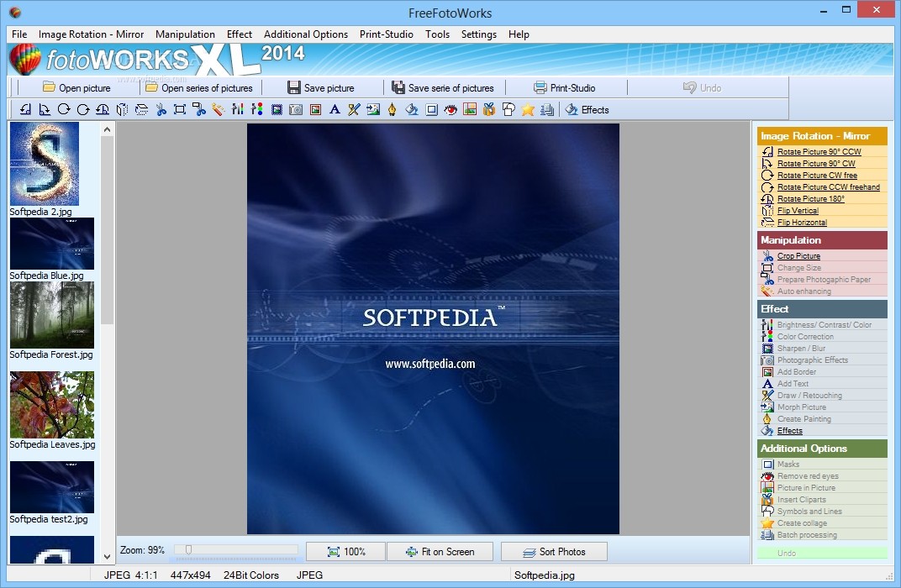The width and height of the screenshot is (901, 588).
Task: Open the Manipulation menu
Action: [185, 34]
